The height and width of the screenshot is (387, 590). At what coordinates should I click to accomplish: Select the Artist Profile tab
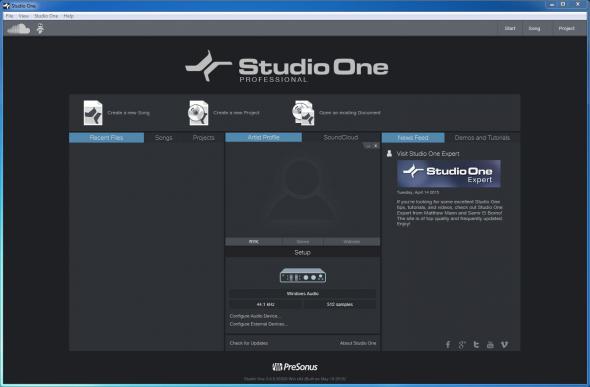263,138
